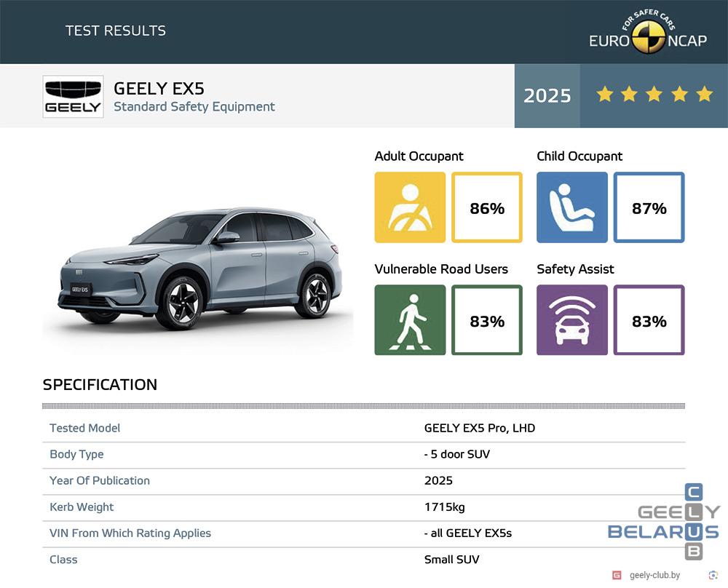Click the five-star rating
Screen dimensions: 728x588
654,95
